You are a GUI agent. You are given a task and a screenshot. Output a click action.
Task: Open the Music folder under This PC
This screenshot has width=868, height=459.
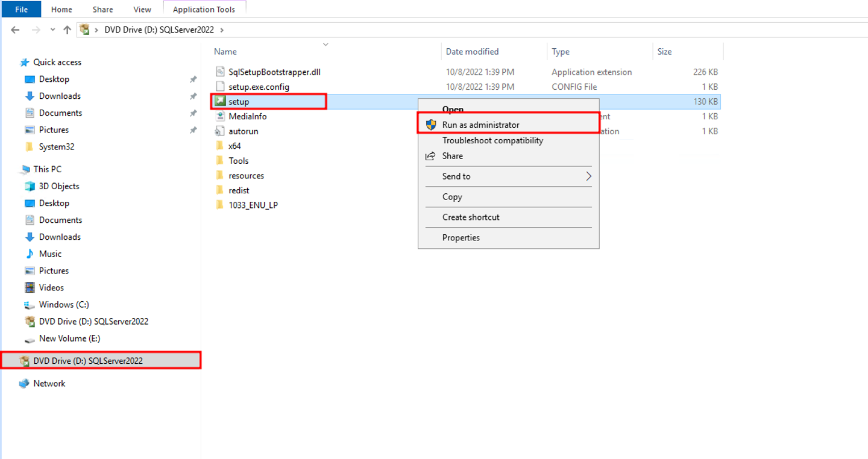[50, 254]
